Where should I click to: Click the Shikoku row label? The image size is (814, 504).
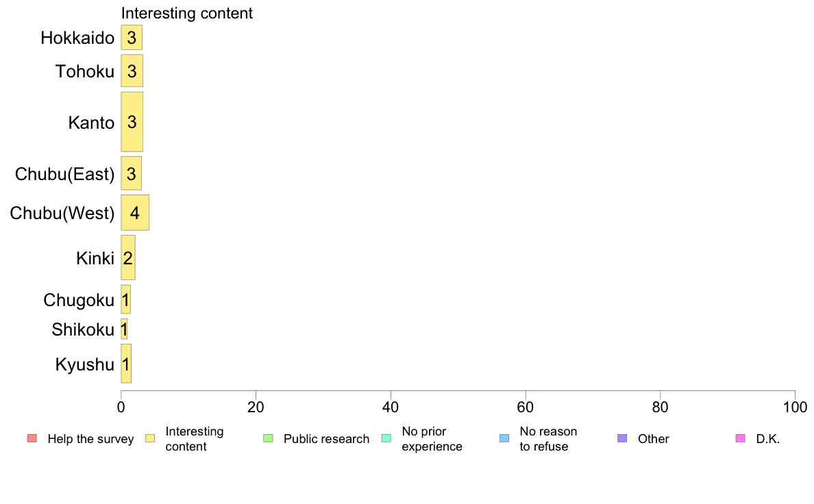click(x=82, y=329)
